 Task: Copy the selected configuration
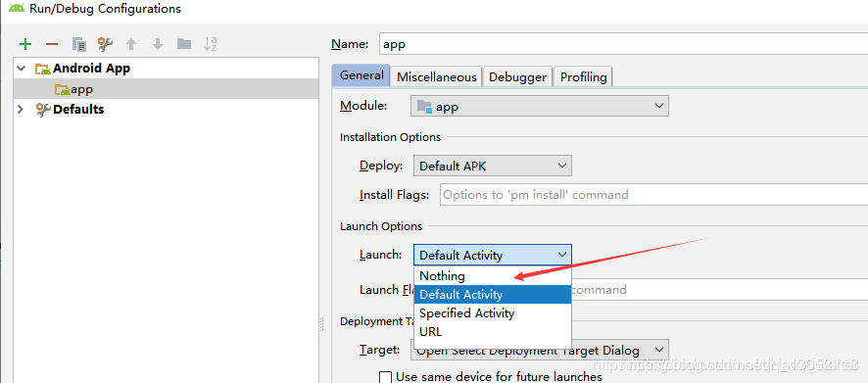(x=79, y=44)
